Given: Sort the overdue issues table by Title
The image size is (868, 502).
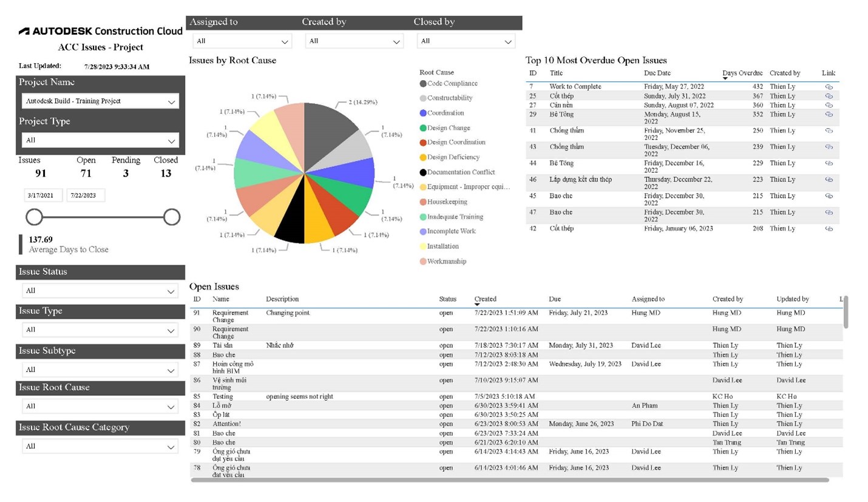Looking at the screenshot, I should click(x=556, y=73).
